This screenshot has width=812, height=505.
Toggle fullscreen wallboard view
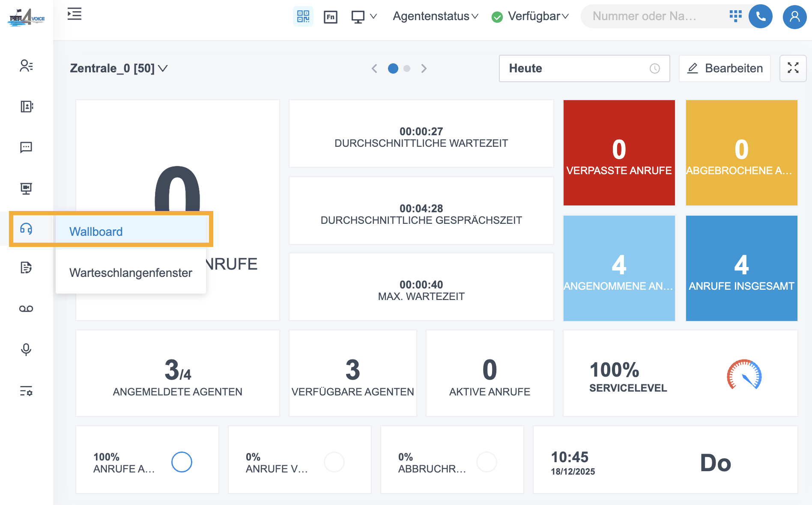tap(793, 68)
